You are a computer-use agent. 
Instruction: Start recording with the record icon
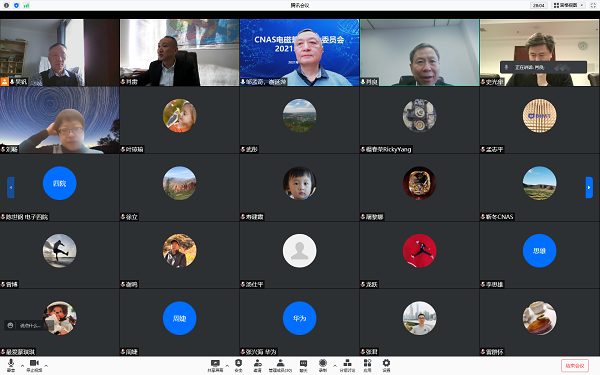pyautogui.click(x=323, y=365)
